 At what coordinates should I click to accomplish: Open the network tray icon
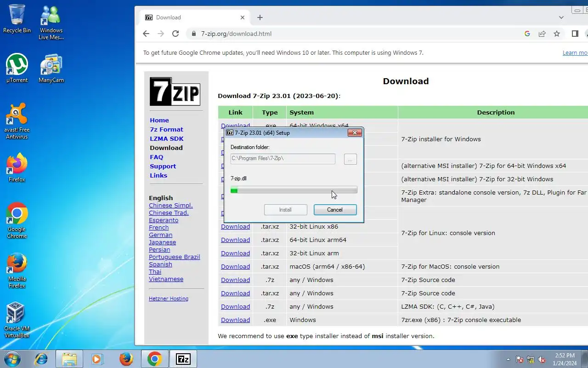click(531, 359)
